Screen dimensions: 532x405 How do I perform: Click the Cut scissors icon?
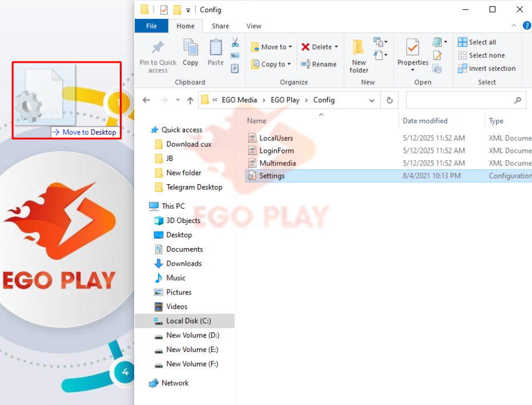click(x=235, y=42)
